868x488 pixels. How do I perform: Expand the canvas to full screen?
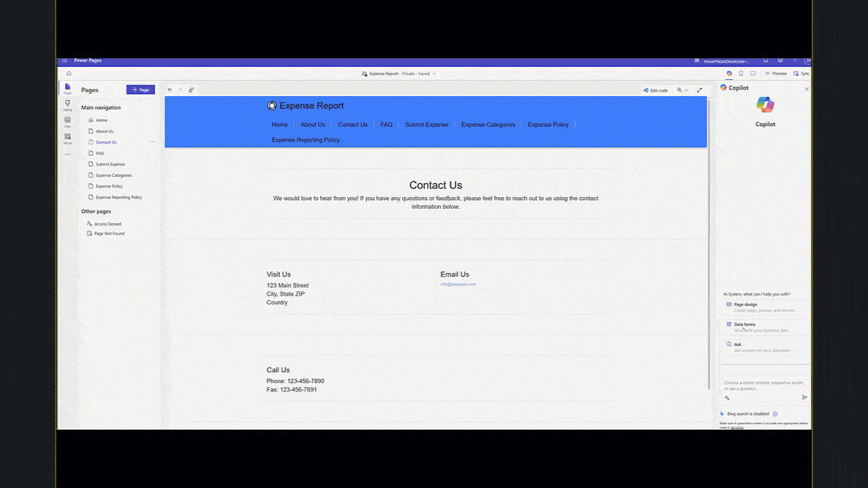700,90
